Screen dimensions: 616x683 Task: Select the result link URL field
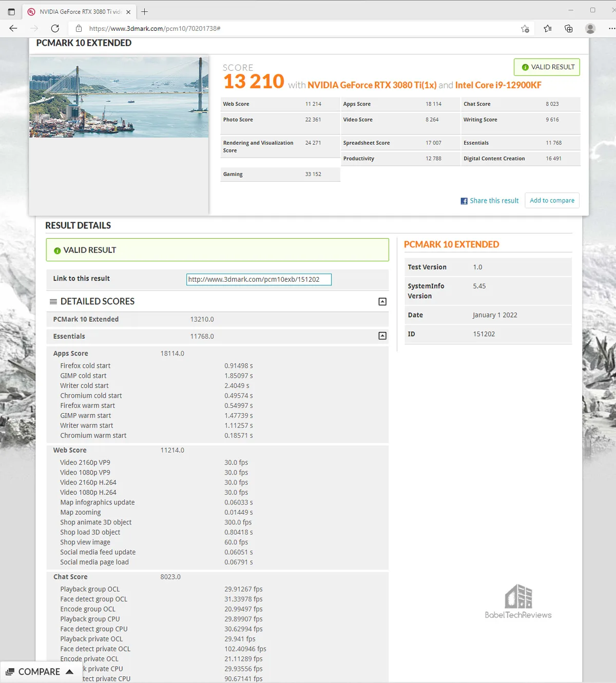coord(259,280)
